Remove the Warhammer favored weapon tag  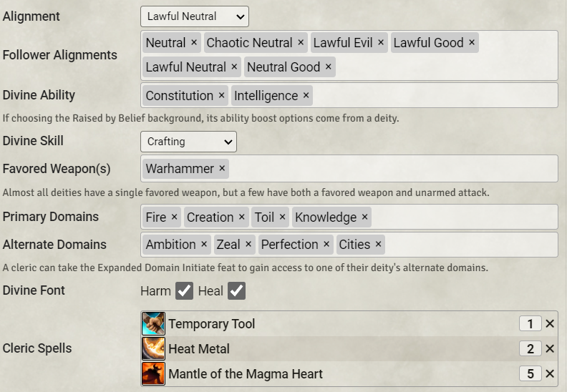tap(222, 169)
